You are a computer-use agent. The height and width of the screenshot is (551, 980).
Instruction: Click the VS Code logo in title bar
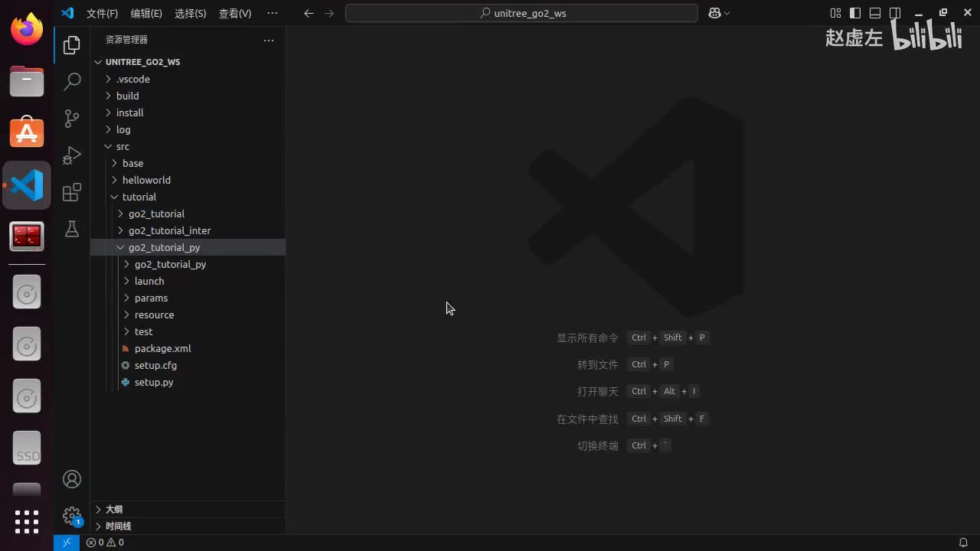[67, 13]
